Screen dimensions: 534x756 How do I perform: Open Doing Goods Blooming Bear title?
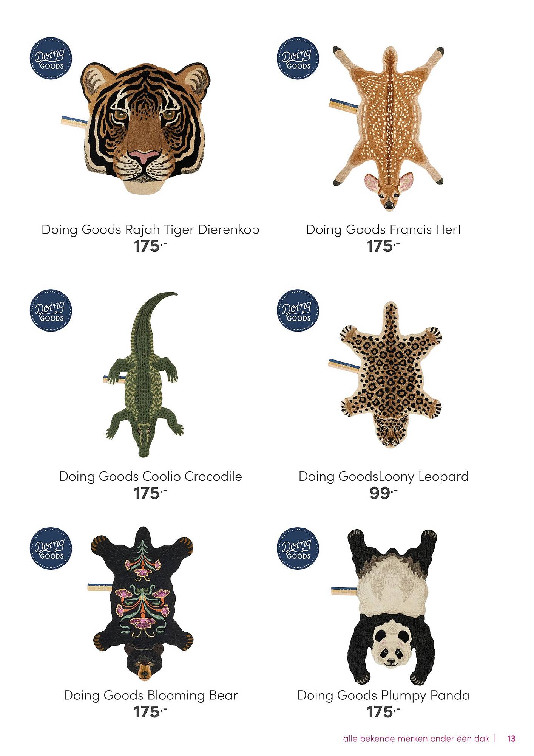coord(151,696)
